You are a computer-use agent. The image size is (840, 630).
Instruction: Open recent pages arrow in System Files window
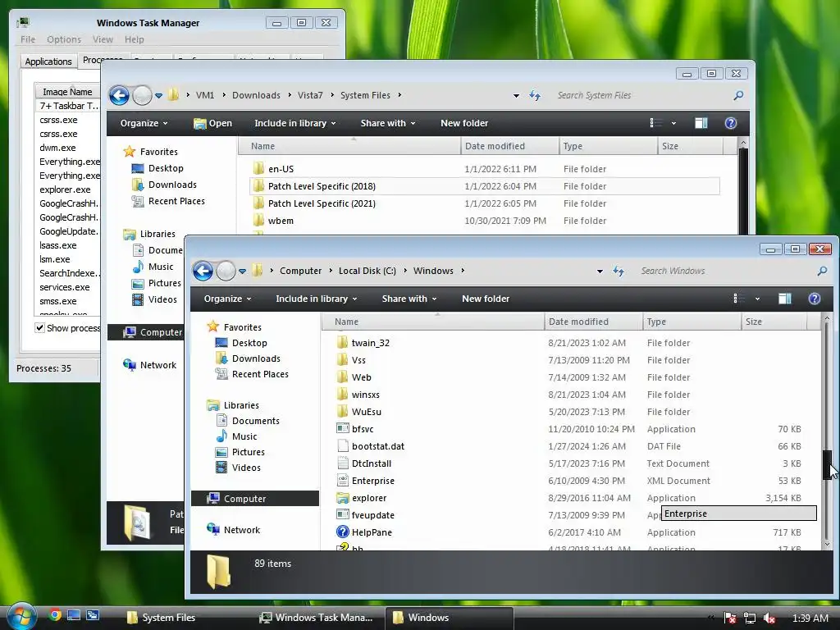pyautogui.click(x=158, y=96)
